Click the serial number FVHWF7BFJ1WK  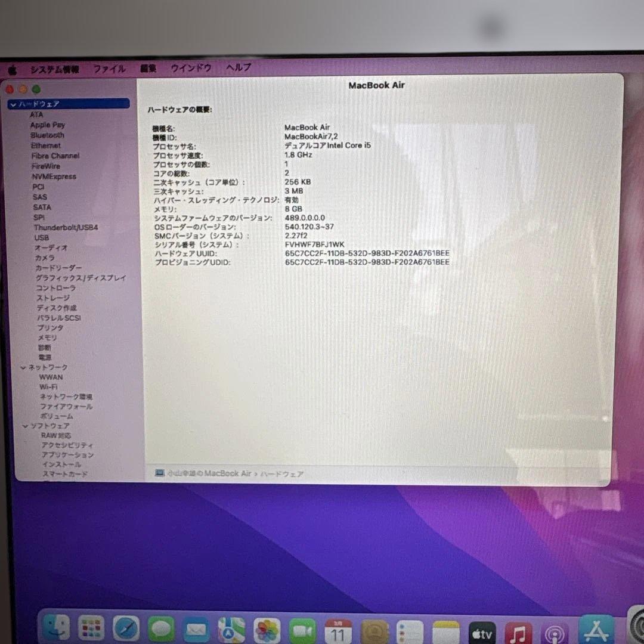pos(315,244)
